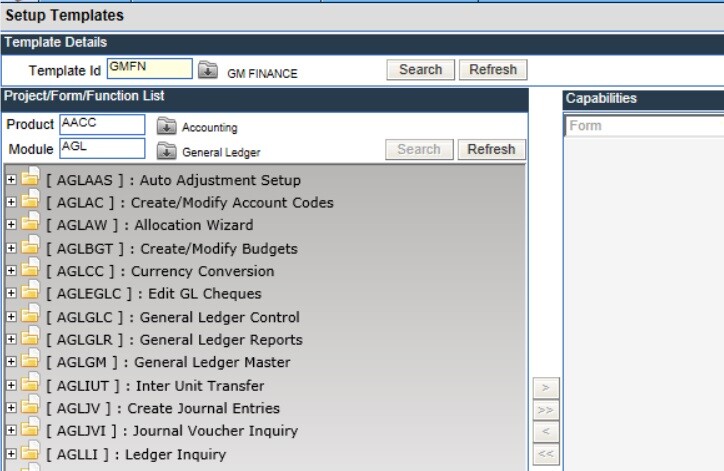The image size is (724, 471).
Task: Click the AGLAAS Auto Adjustment Setup folder icon
Action: tap(30, 180)
